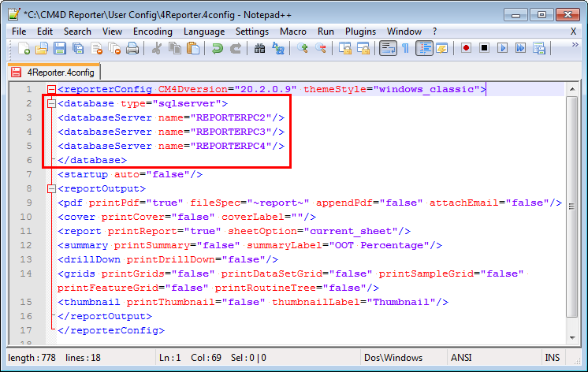
Task: Click the Save recorded macro icon
Action: [x=539, y=48]
